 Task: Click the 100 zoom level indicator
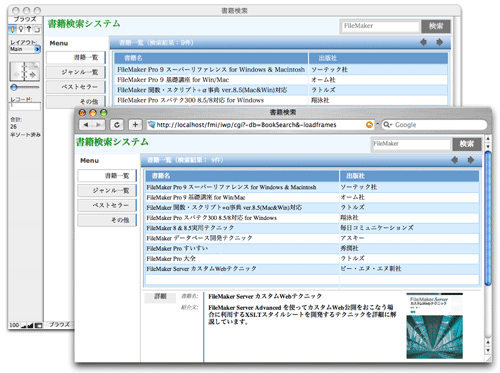tap(14, 325)
